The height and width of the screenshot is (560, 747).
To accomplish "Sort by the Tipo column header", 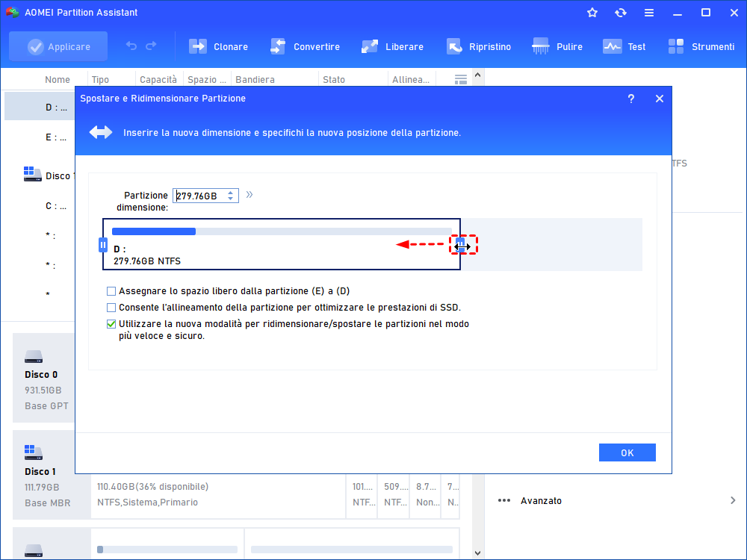I will [x=100, y=80].
